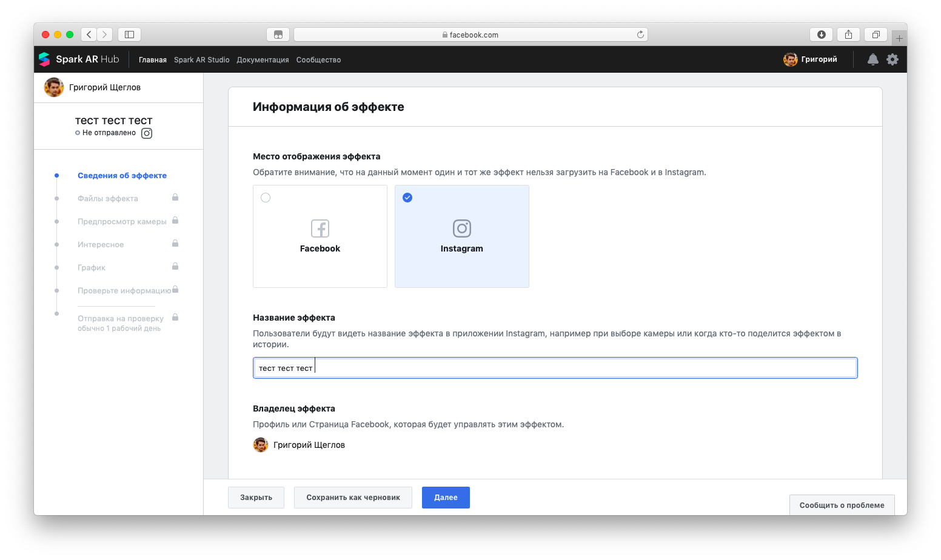
Task: Click Григорий avatar in top bar
Action: [790, 59]
